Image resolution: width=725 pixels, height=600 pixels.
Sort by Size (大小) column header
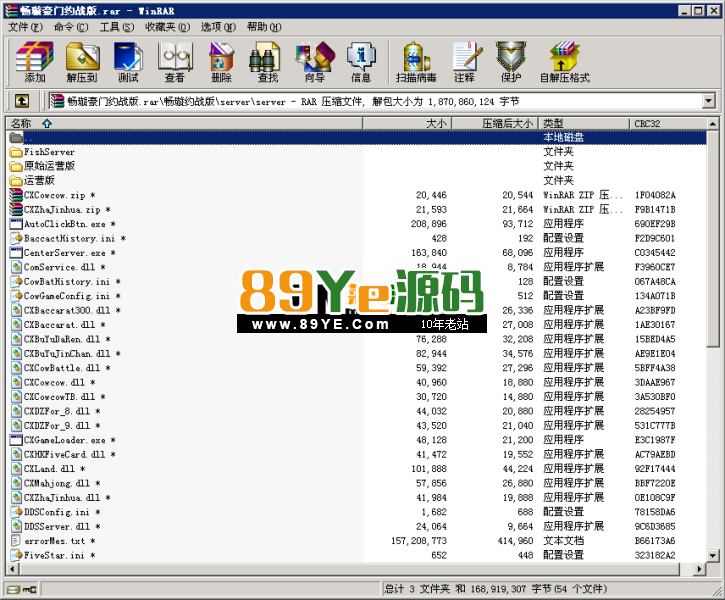407,123
